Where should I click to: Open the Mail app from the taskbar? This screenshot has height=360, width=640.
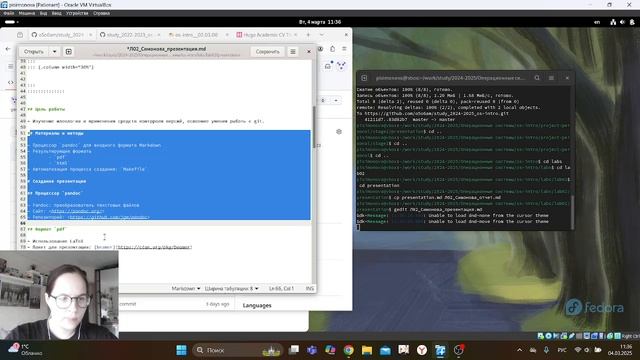(x=385, y=350)
